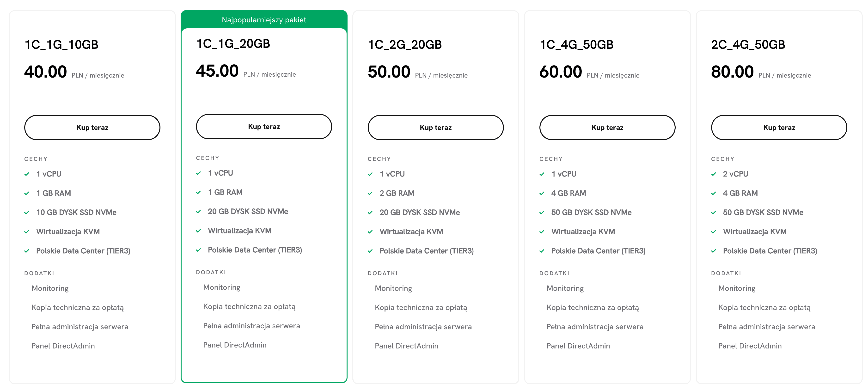The height and width of the screenshot is (390, 868).
Task: Click checkmark beside 20 GB DYSK in popular plan
Action: (198, 212)
